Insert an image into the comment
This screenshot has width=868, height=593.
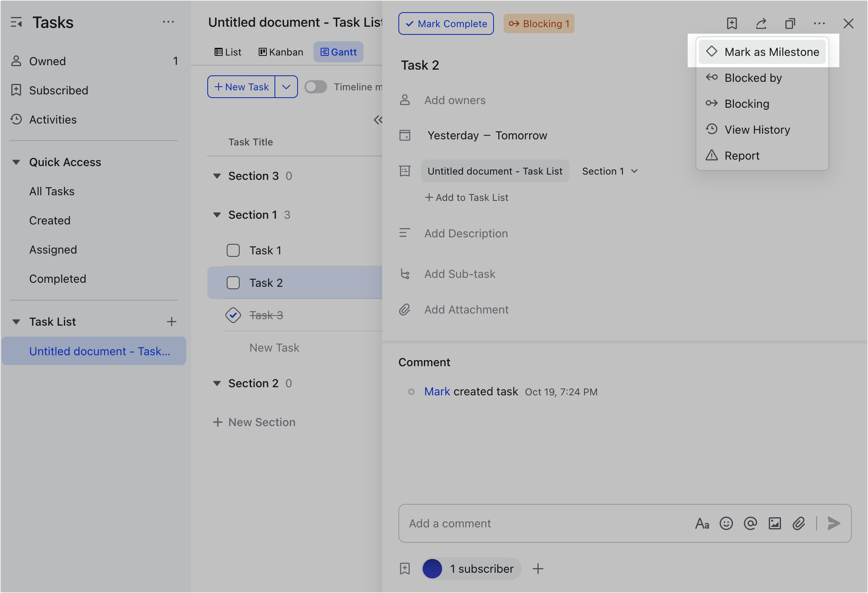(x=775, y=523)
